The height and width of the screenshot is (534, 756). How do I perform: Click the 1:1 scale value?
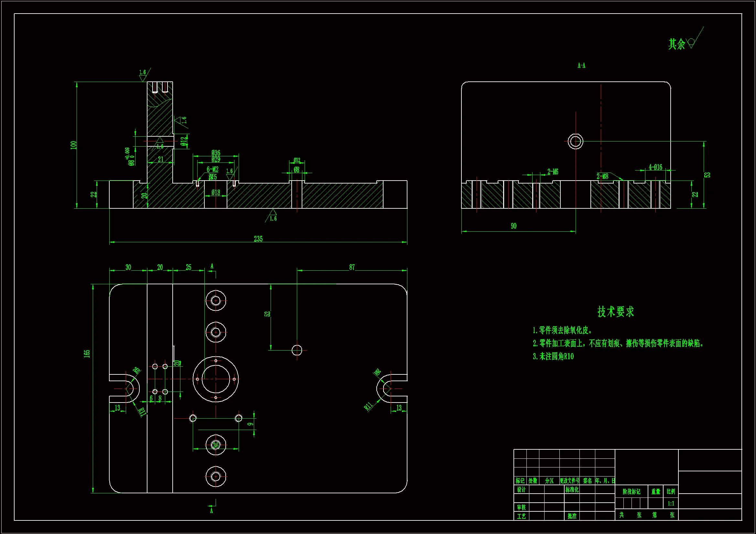click(x=671, y=503)
